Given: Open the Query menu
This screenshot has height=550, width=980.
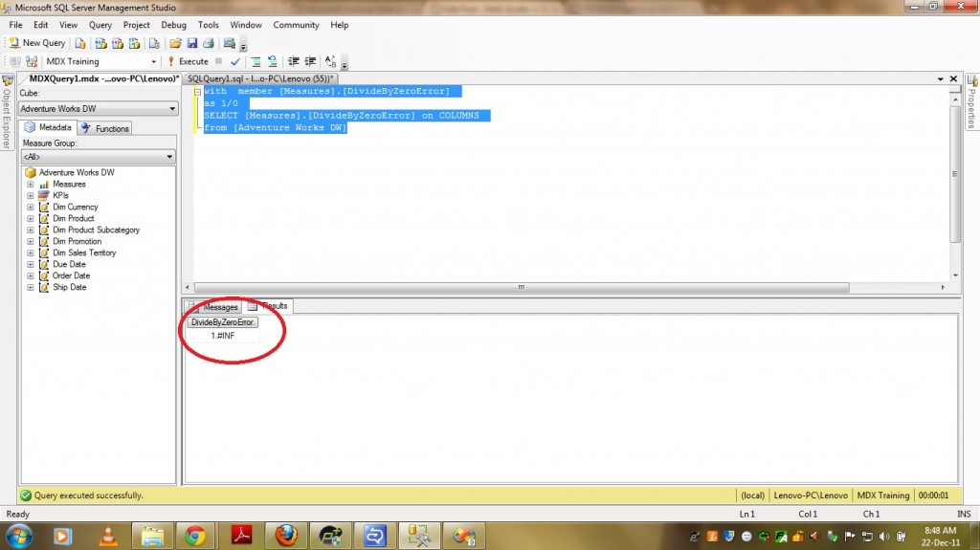Looking at the screenshot, I should coord(100,25).
